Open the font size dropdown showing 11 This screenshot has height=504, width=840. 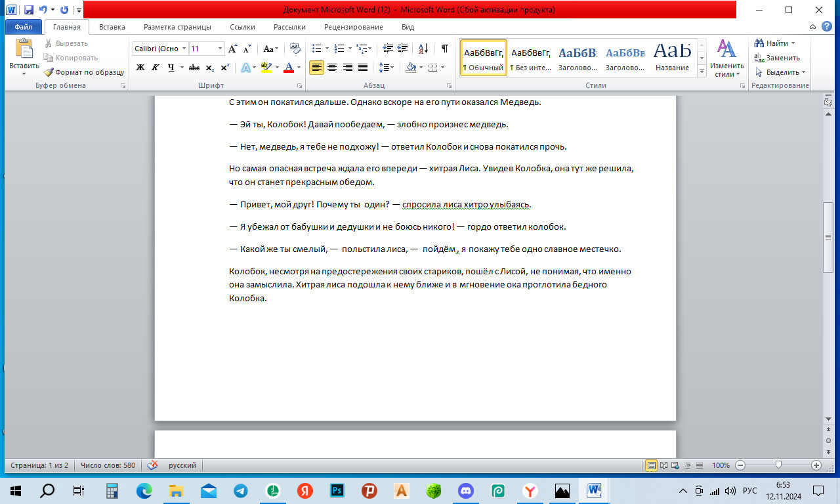click(x=220, y=49)
